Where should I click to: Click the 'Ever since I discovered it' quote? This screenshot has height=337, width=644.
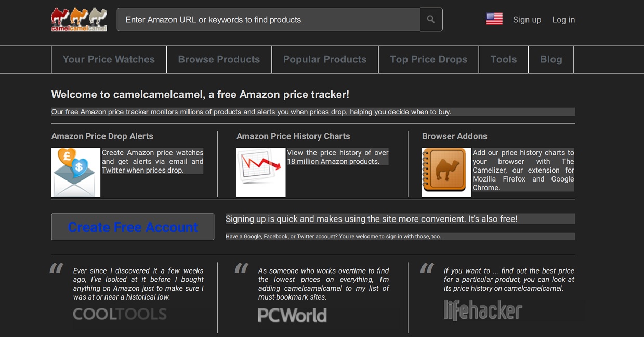[x=138, y=284]
